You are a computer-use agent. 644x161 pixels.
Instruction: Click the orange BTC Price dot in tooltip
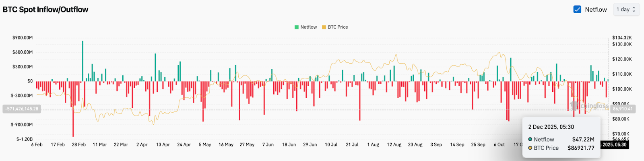[530, 148]
